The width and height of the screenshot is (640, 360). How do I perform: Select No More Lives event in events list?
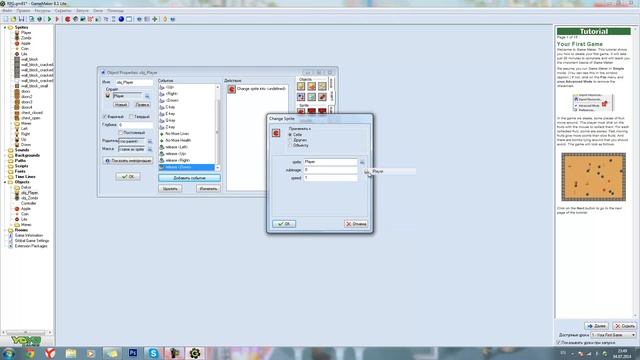click(177, 133)
